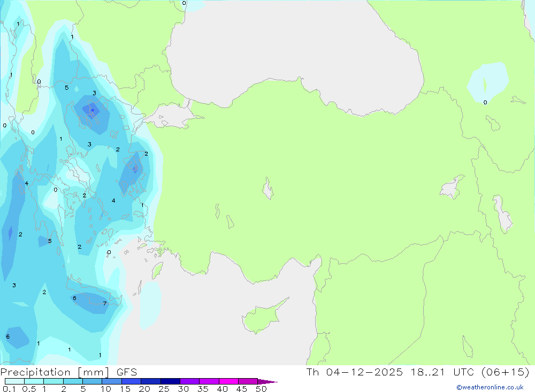Click the '20' legend scale label
Screen dimensions: 535x392
144,389
